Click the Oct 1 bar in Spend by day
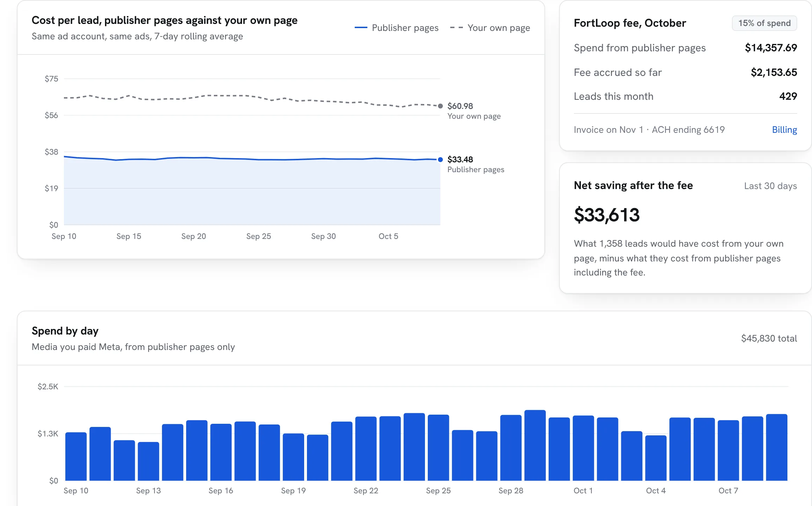This screenshot has width=812, height=506. (x=583, y=448)
